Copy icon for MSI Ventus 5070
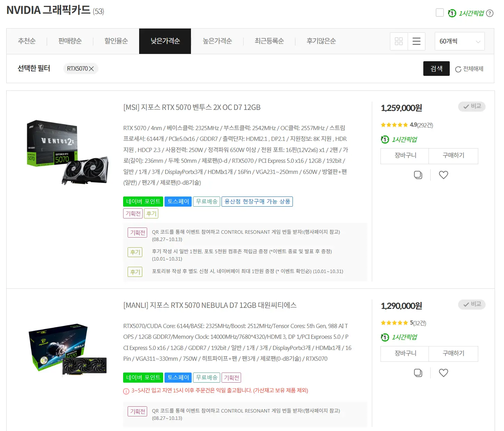The image size is (504, 431). [x=418, y=175]
